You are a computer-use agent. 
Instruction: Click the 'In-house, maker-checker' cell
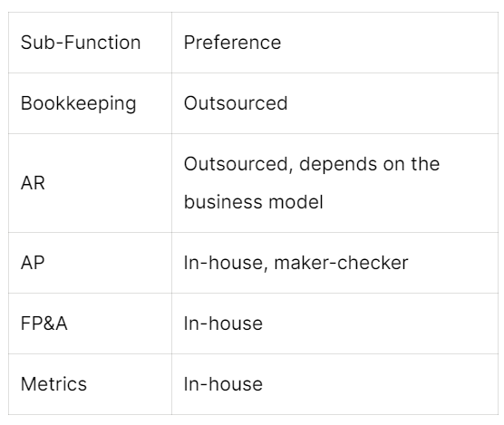tap(334, 263)
